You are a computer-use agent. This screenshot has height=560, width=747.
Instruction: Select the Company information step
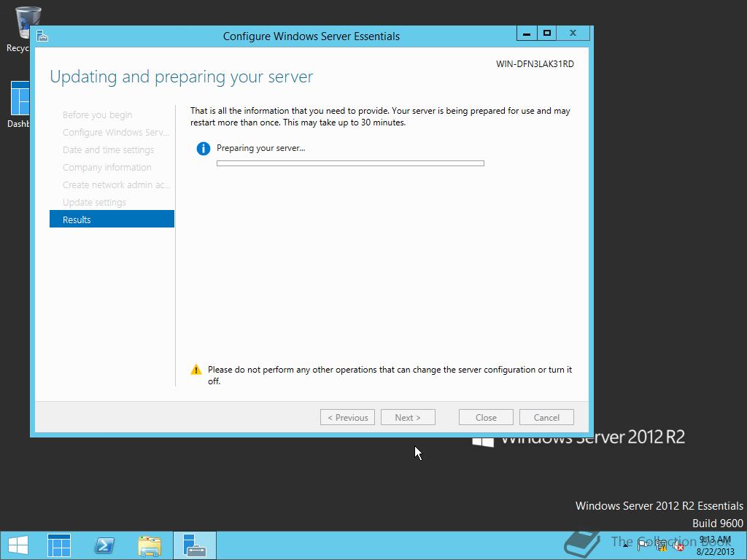coord(107,168)
